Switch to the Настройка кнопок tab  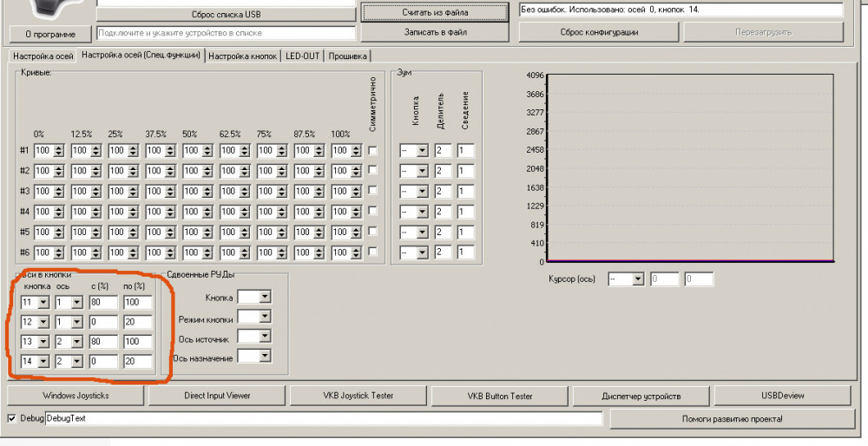[243, 56]
